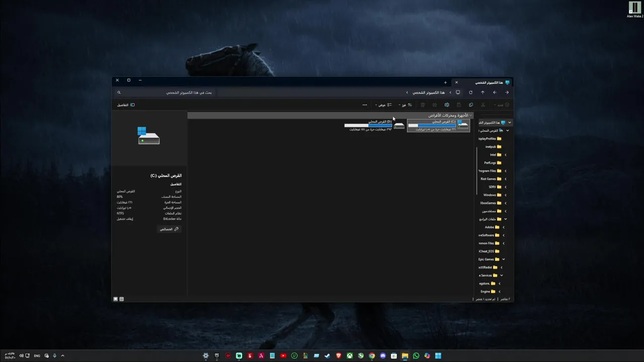Viewport: 644px width, 362px height.
Task: Click the Cut scissors icon in toolbar
Action: (483, 105)
